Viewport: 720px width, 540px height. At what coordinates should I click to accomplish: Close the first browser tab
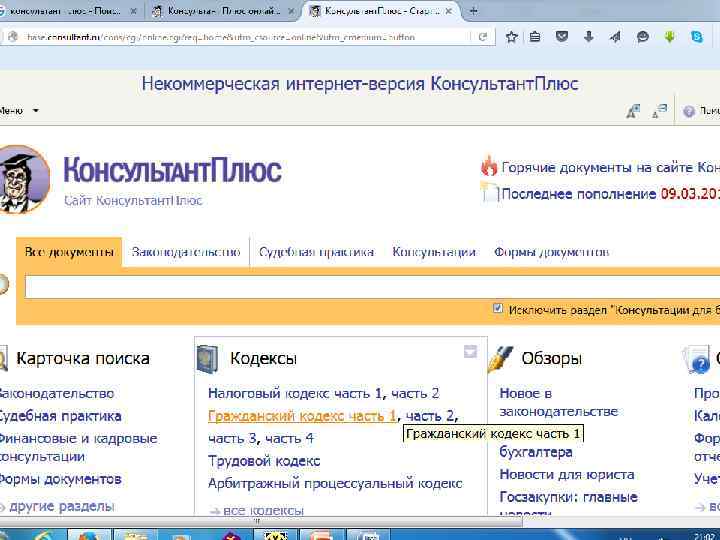pyautogui.click(x=133, y=11)
